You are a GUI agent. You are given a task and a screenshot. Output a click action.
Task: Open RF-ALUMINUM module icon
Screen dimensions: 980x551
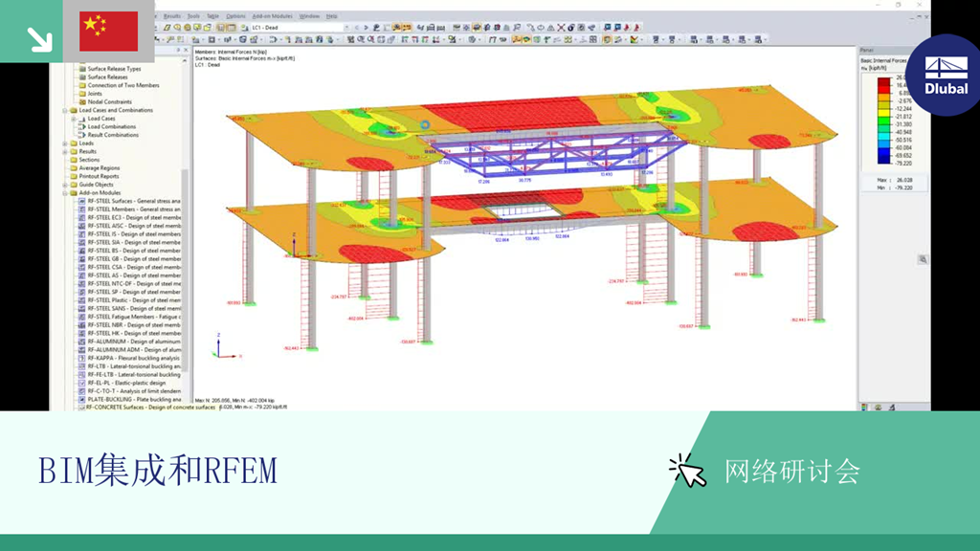(82, 342)
